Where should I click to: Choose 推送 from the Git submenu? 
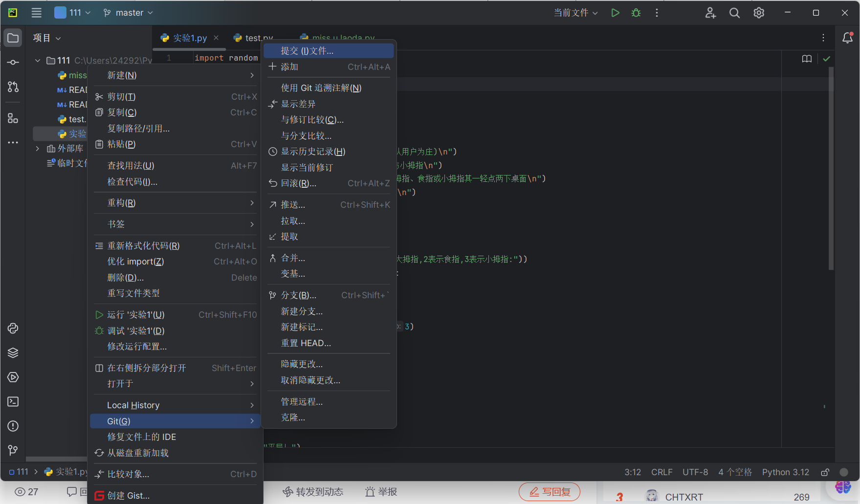293,205
